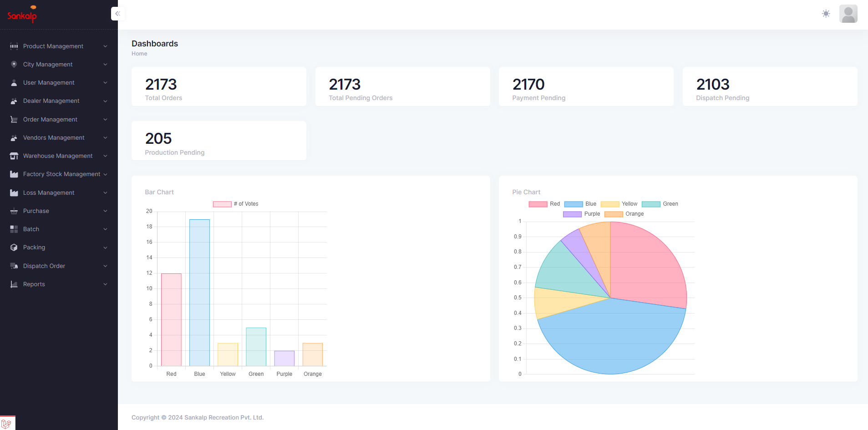Collapse the sidebar using the double-arrow button
Viewport: 868px width, 430px height.
[x=118, y=13]
